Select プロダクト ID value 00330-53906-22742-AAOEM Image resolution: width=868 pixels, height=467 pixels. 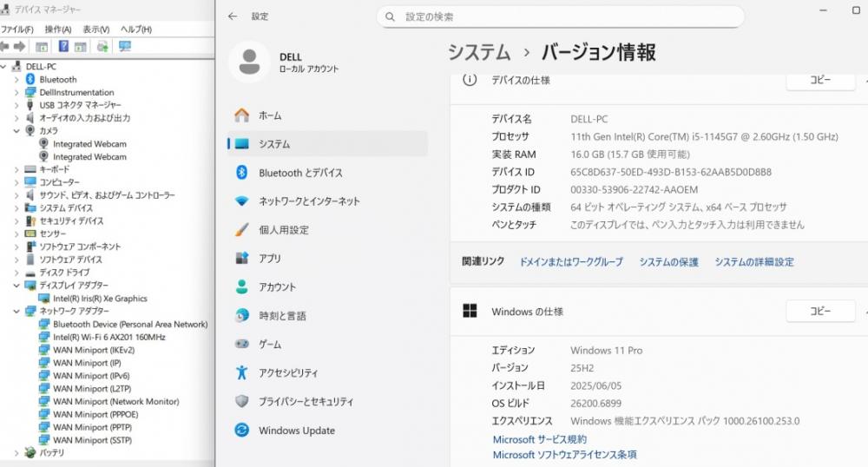[x=635, y=190]
